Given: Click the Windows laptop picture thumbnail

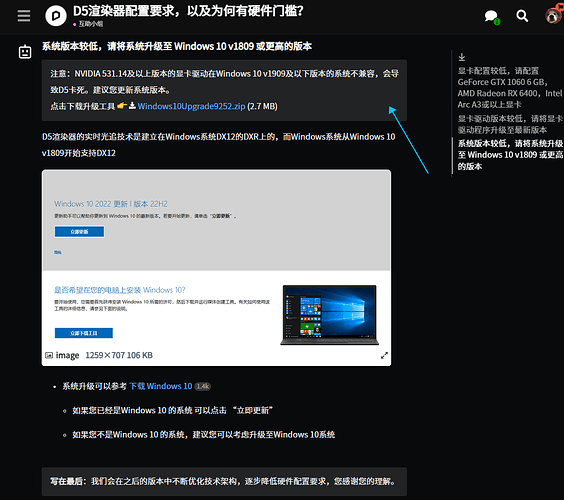Looking at the screenshot, I should pyautogui.click(x=329, y=315).
